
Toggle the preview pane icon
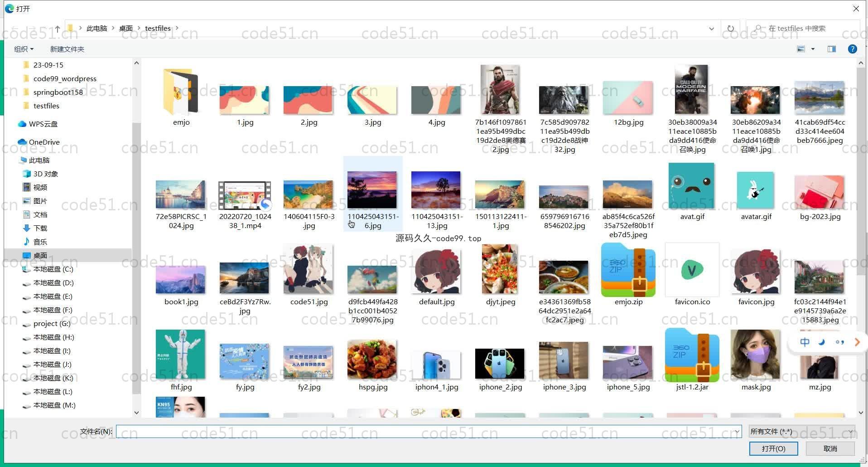click(832, 49)
